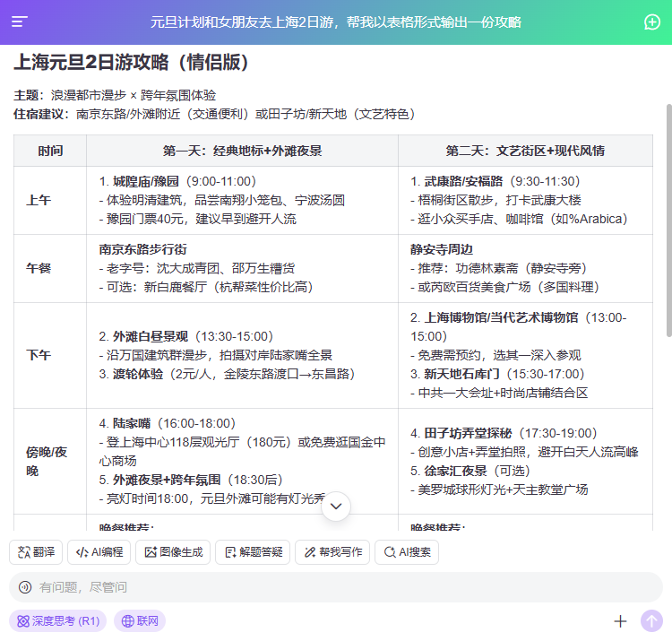This screenshot has width=672, height=641.
Task: Click the 上午 row label
Action: tap(39, 200)
